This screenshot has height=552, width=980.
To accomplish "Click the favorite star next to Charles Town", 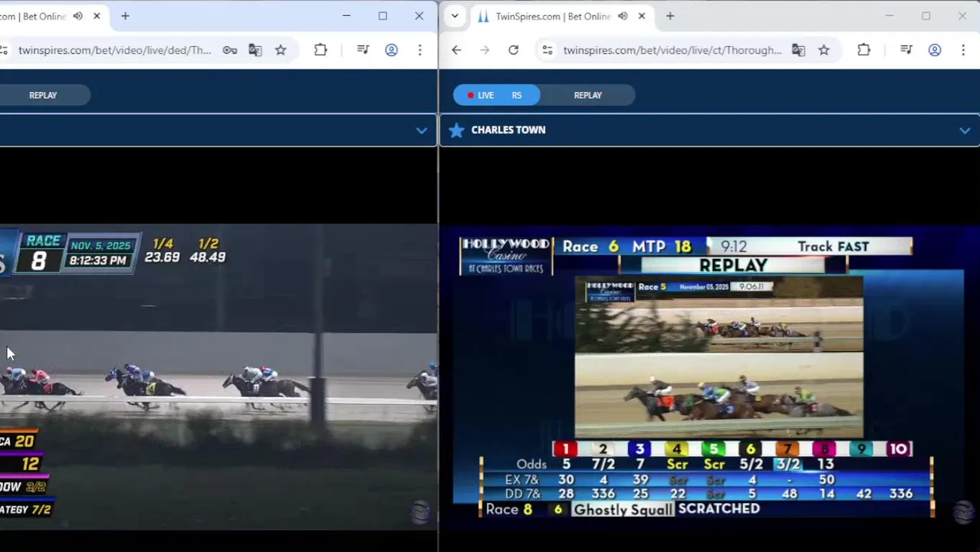I will (x=456, y=130).
